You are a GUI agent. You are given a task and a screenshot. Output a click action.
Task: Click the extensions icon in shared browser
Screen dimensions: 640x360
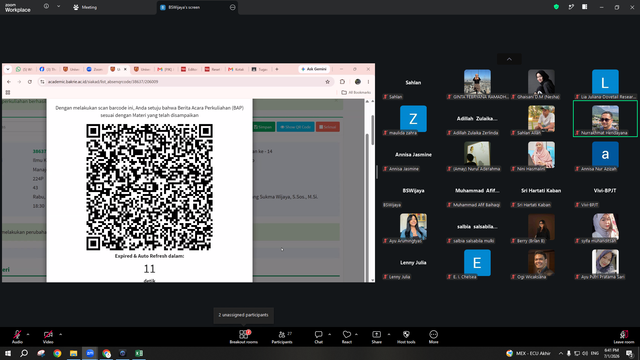pyautogui.click(x=342, y=82)
